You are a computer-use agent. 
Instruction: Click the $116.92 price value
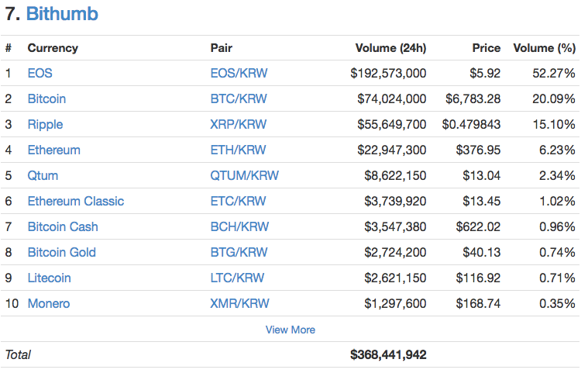(478, 278)
